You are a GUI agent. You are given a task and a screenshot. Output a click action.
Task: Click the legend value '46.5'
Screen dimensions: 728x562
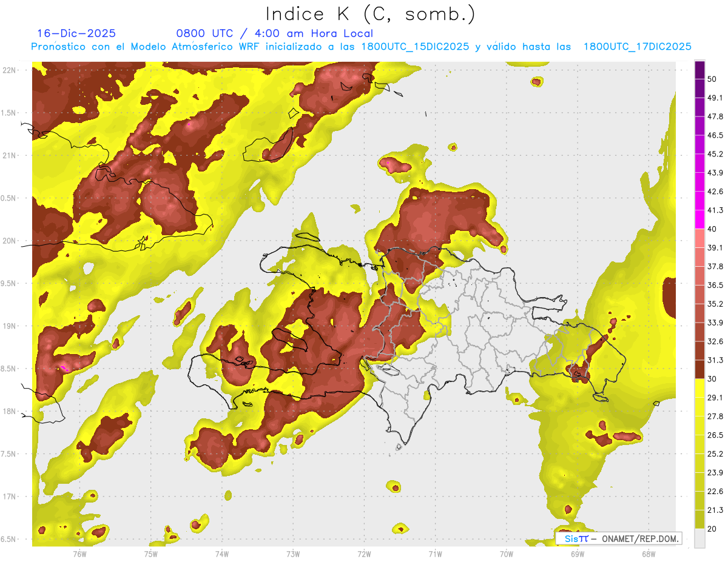tap(715, 135)
